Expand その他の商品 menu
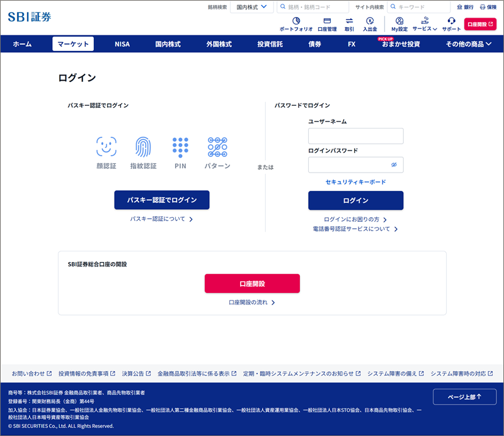 click(468, 44)
